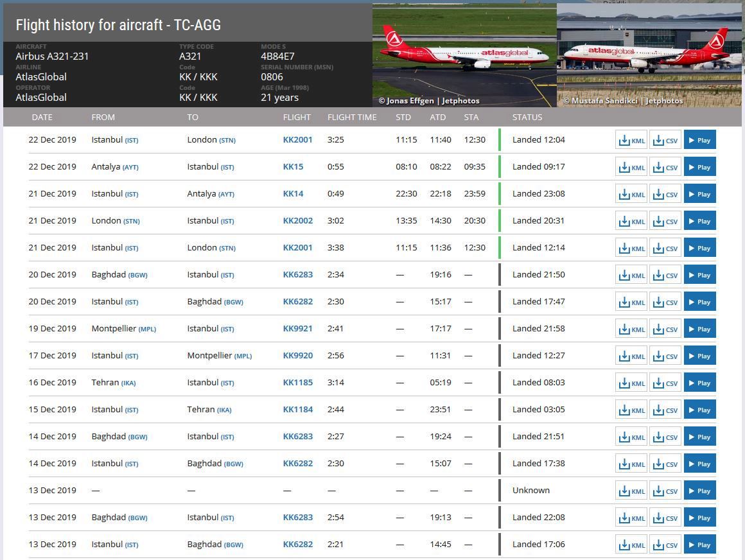Select serial number '0806'
Image resolution: width=745 pixels, height=560 pixels.
point(272,77)
